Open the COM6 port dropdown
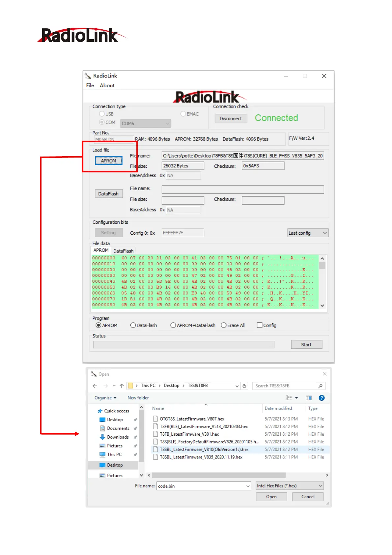 coord(146,124)
